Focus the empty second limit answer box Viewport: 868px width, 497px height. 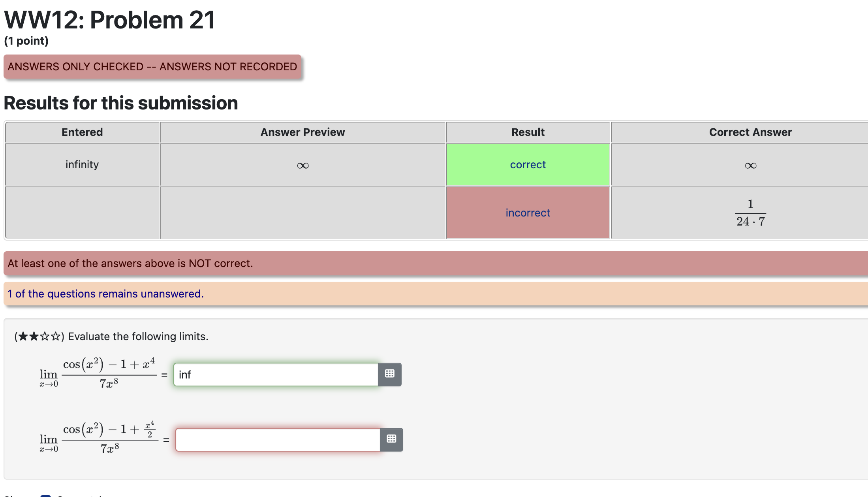(x=278, y=439)
